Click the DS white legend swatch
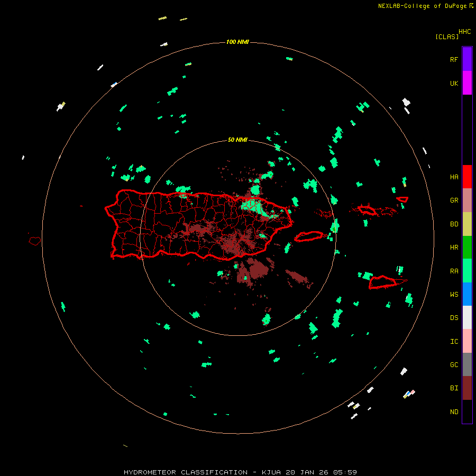The height and width of the screenshot is (476, 476). click(x=467, y=317)
